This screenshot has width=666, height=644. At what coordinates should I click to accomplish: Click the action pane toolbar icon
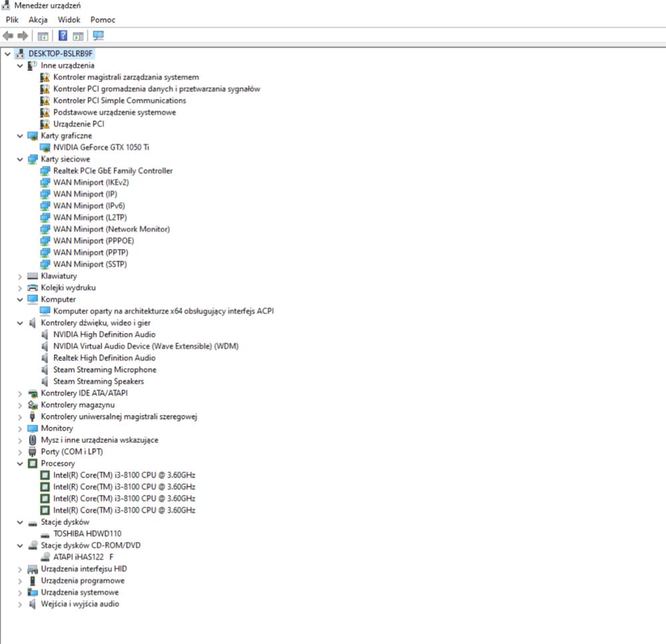pyautogui.click(x=78, y=36)
